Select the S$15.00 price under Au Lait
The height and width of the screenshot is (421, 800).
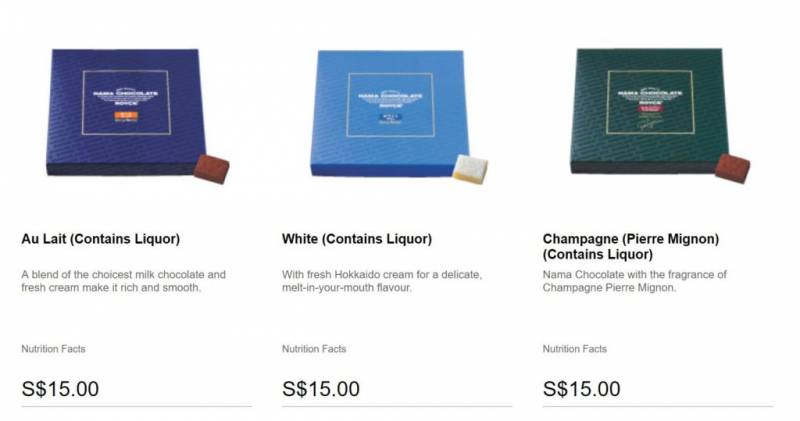pyautogui.click(x=60, y=389)
